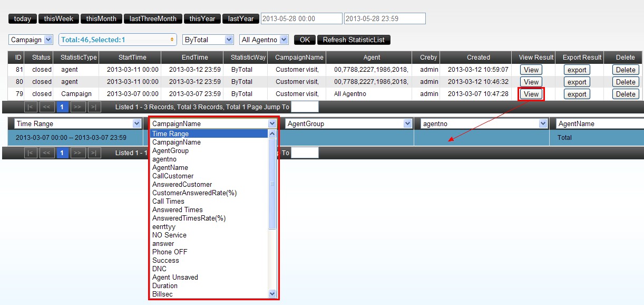
Task: Open the Total:46,Selected:1 campaign selector
Action: coord(118,40)
